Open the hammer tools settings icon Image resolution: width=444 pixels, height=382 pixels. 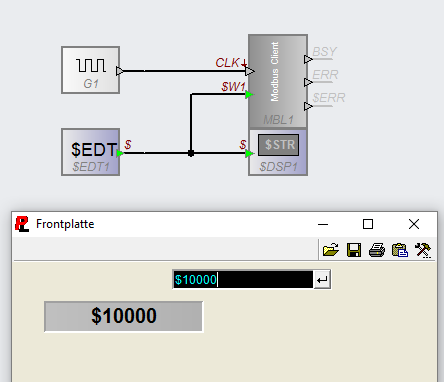pos(423,250)
